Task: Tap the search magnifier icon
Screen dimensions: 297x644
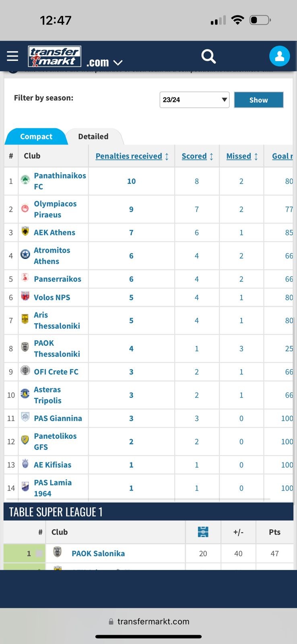Action: [x=208, y=56]
